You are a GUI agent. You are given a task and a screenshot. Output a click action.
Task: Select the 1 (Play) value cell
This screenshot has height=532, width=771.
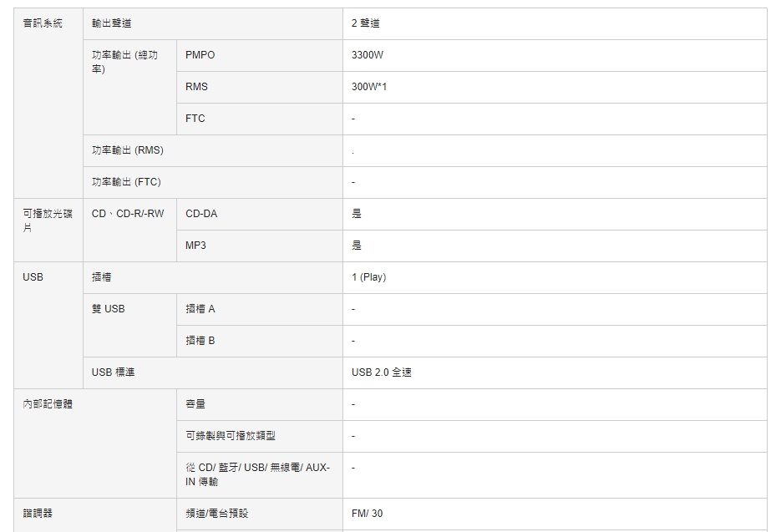click(x=368, y=277)
